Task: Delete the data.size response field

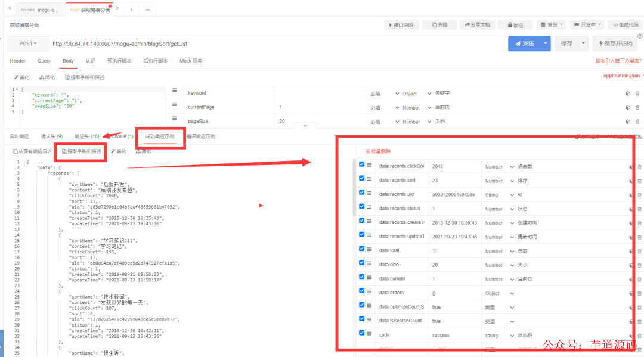Action: [639, 265]
